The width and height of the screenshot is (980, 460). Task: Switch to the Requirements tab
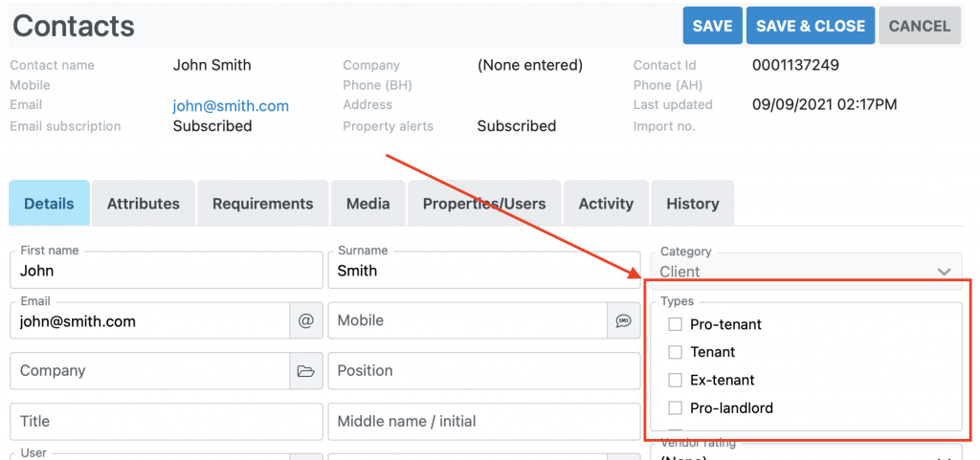[x=263, y=204]
